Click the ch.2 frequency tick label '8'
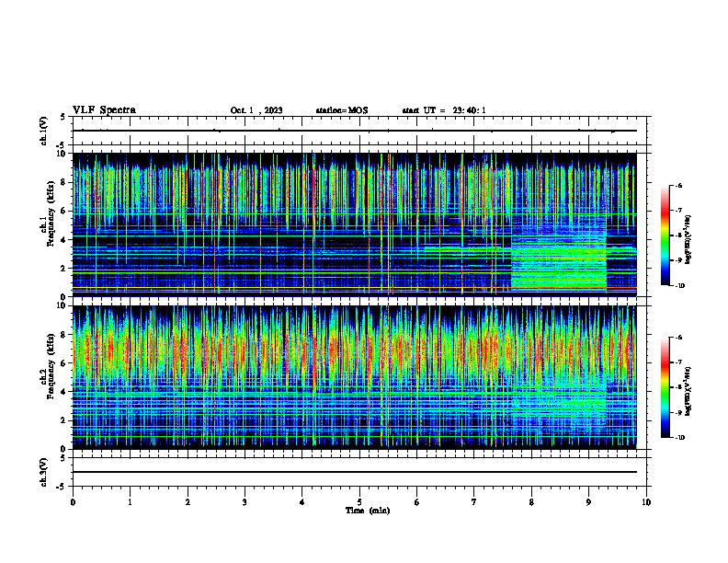 coord(65,335)
